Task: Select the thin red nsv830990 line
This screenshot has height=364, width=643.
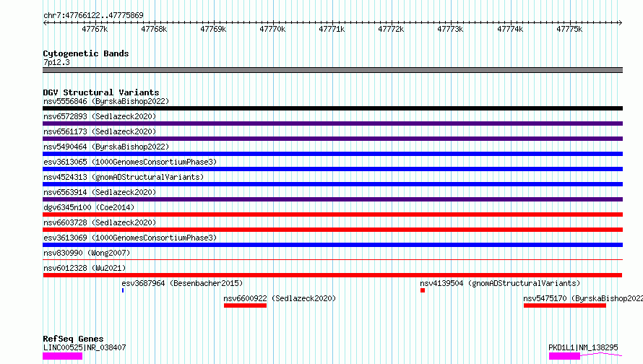Action: pyautogui.click(x=332, y=259)
